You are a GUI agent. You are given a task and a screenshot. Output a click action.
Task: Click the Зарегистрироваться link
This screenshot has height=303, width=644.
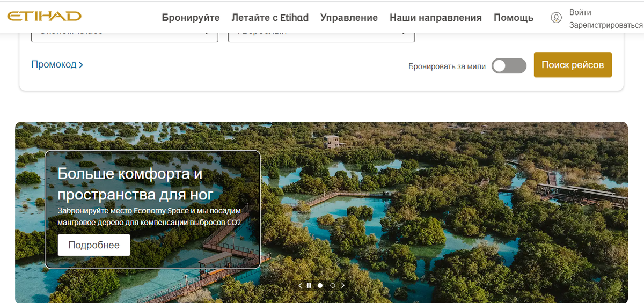coord(606,25)
